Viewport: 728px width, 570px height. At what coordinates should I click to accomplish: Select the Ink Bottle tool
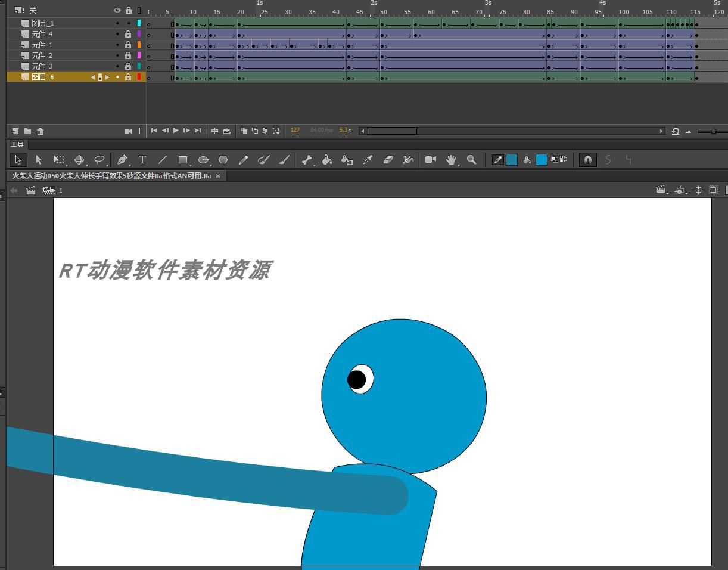tap(347, 160)
